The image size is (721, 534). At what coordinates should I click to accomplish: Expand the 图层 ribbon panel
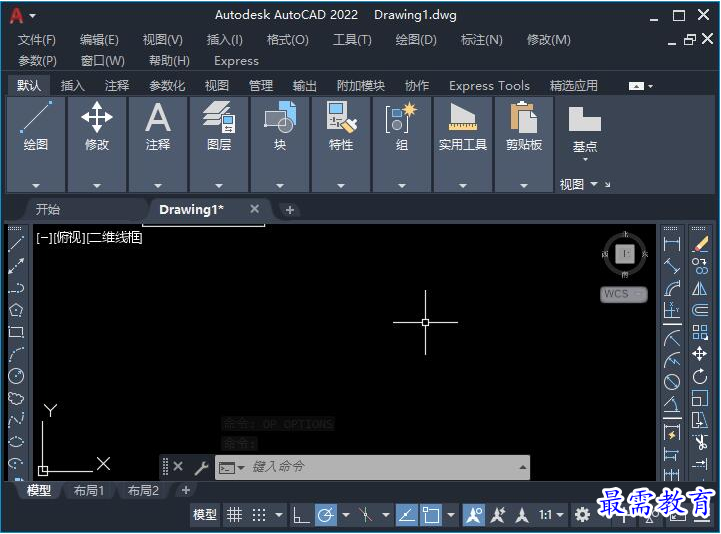click(x=219, y=185)
